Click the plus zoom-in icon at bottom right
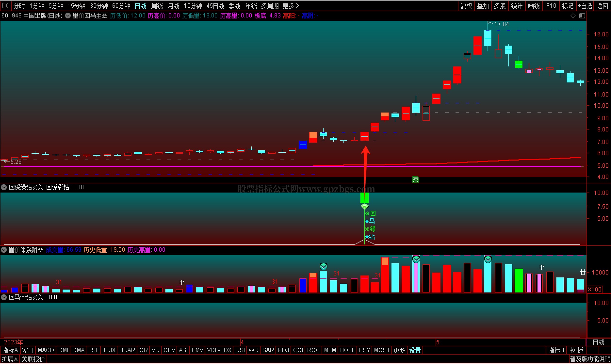 (593, 350)
